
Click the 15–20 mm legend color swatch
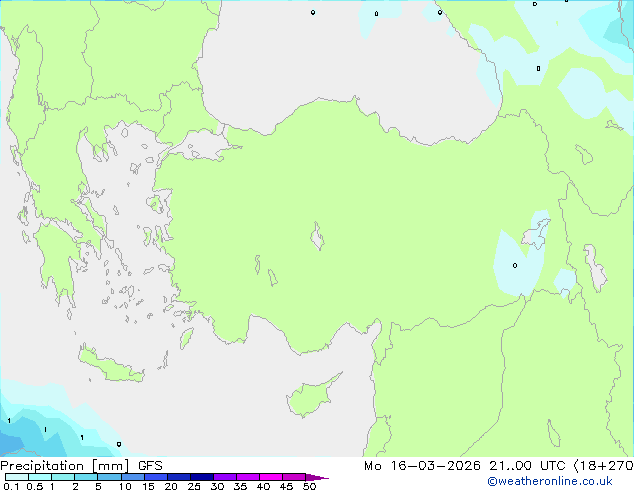click(x=156, y=477)
